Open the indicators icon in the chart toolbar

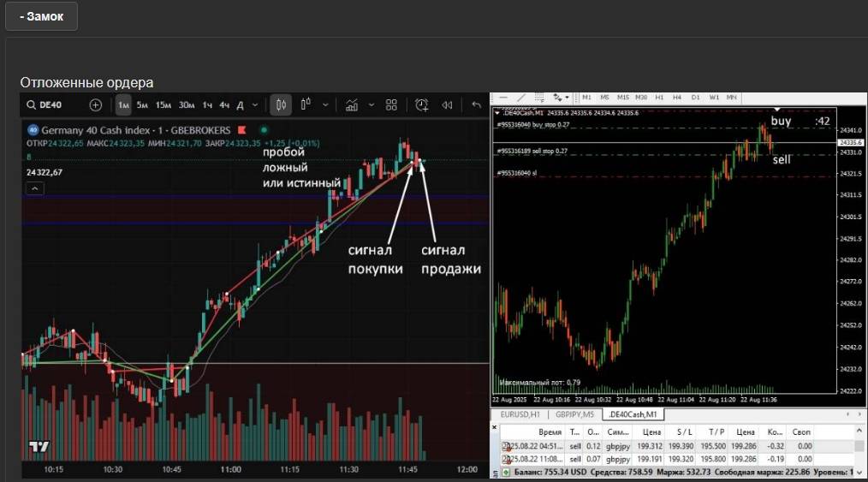point(351,105)
